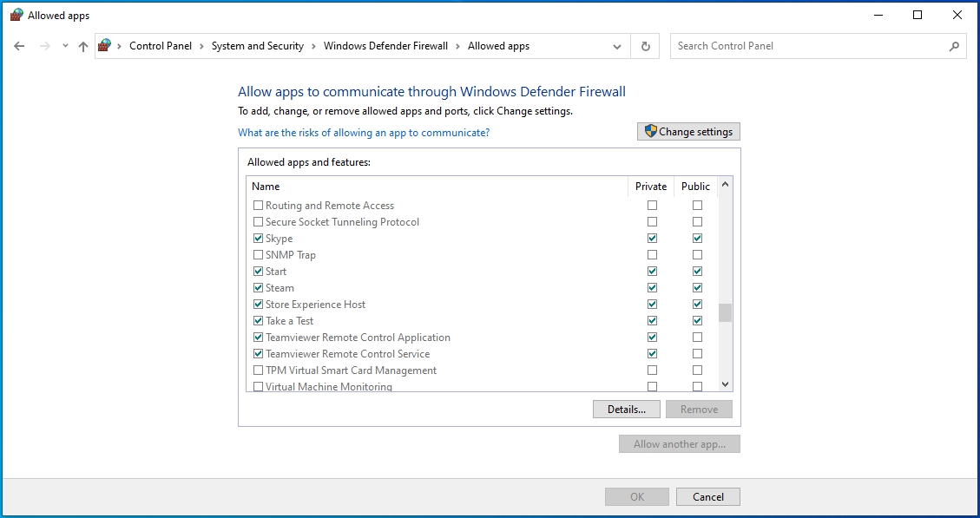Expand chevron after Windows Defender Firewall
980x518 pixels.
(458, 46)
